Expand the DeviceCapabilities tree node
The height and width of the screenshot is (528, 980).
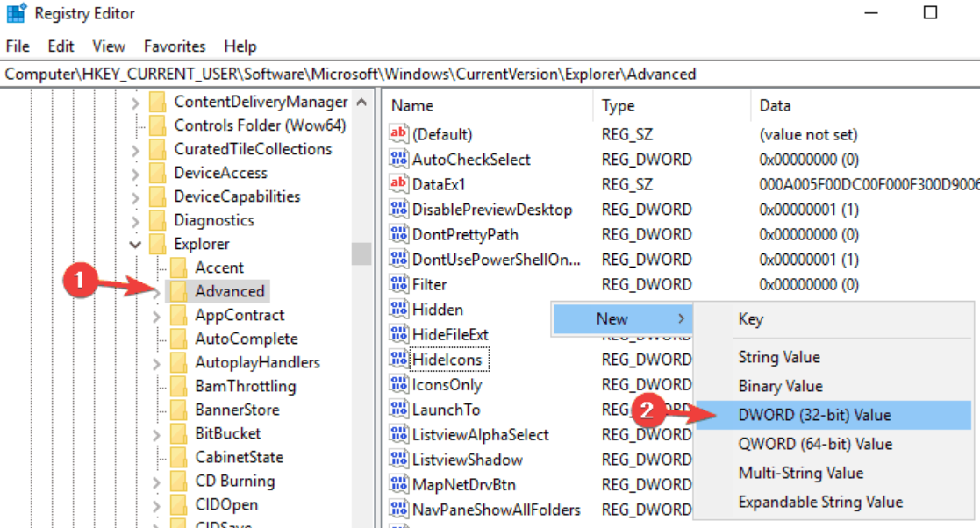[x=136, y=197]
